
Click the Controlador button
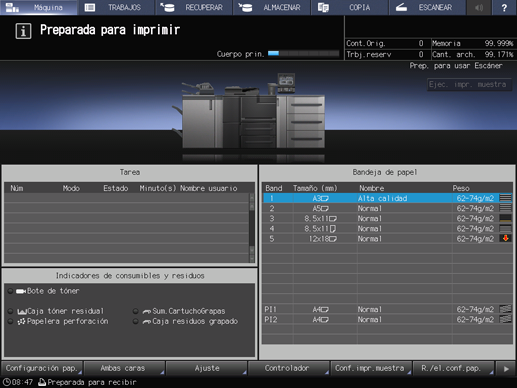pos(289,368)
